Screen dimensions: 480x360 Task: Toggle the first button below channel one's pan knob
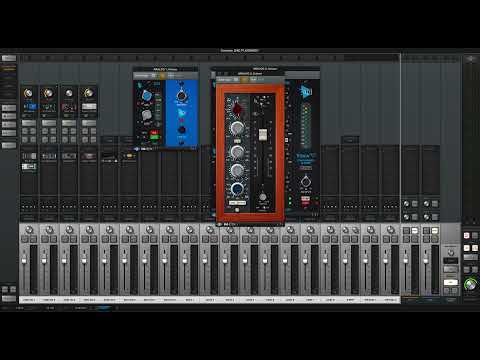25,239
